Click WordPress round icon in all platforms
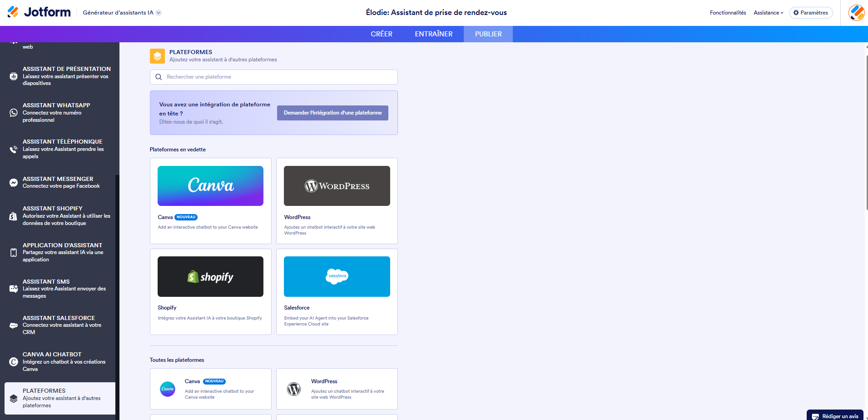Viewport: 868px width, 420px height. click(294, 389)
